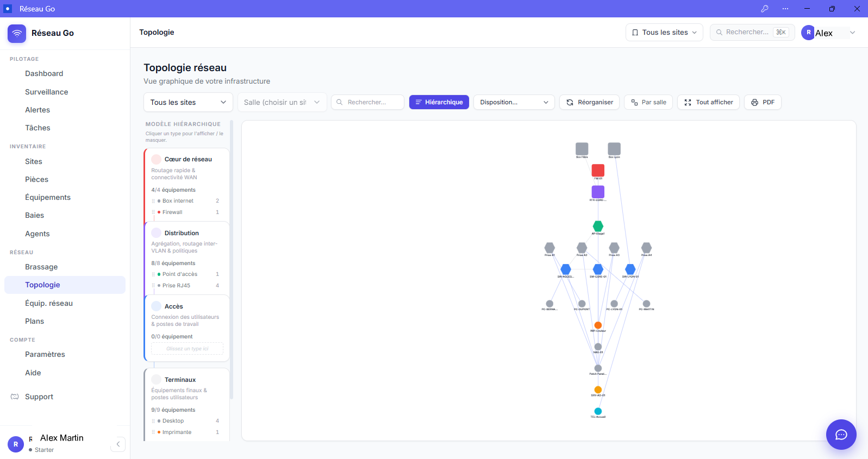Viewport: 868px width, 459px height.
Task: Focus the topology Rechercher field
Action: (367, 102)
